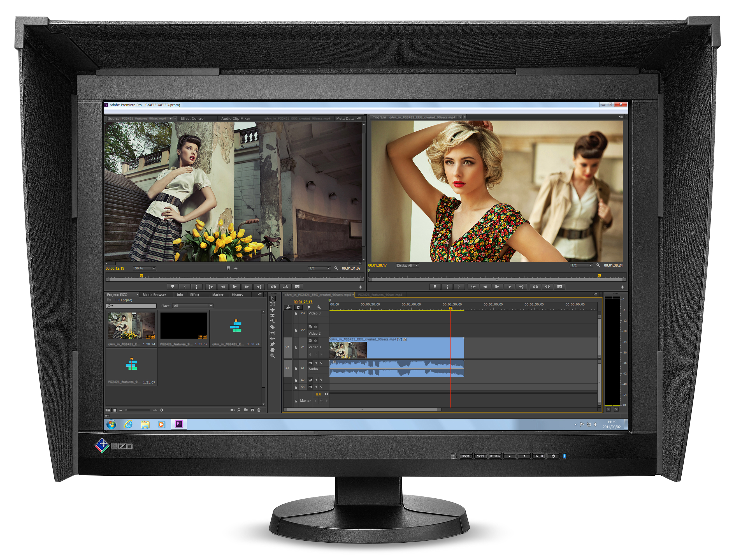734x560 pixels.
Task: Click Source monitor yellow playhead marker
Action: click(x=141, y=276)
